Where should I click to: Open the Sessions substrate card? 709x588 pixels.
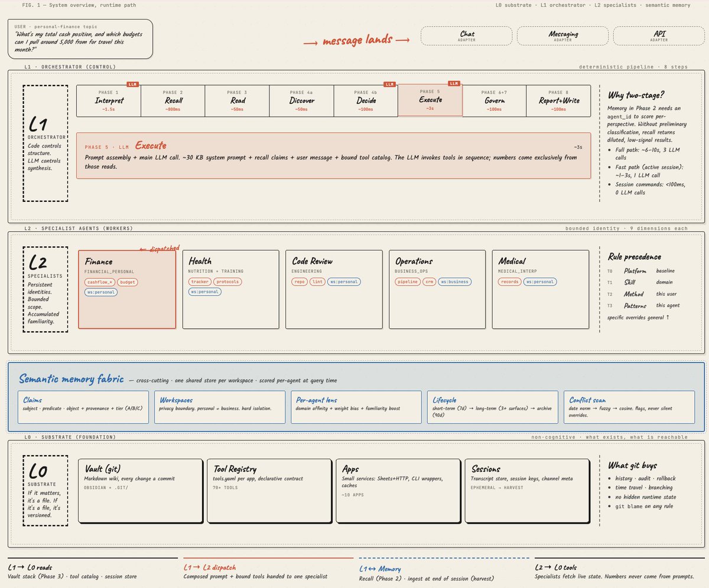526,491
